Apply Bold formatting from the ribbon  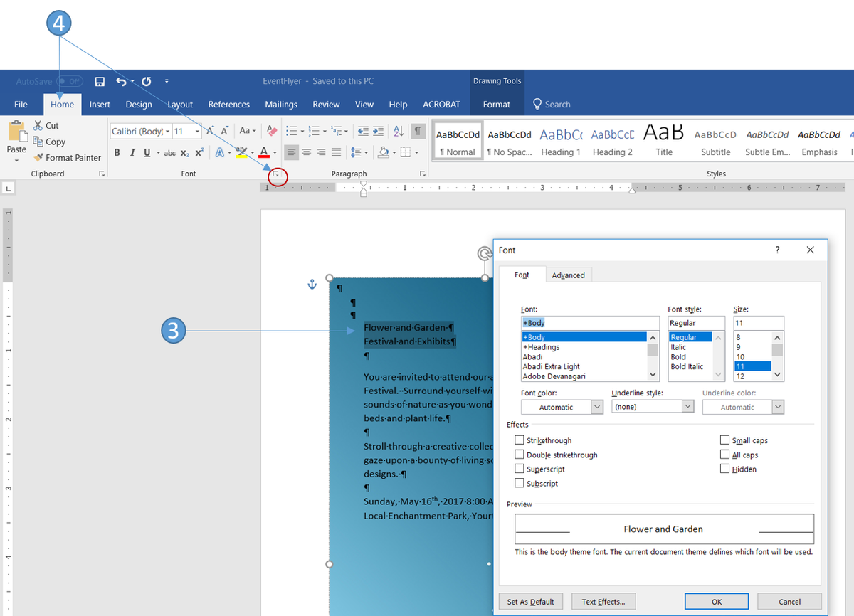(x=117, y=152)
